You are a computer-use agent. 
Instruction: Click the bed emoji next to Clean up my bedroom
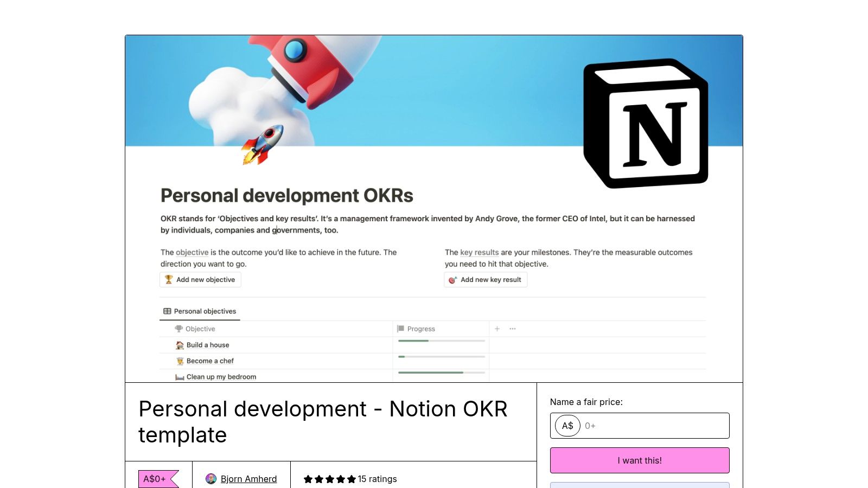pyautogui.click(x=180, y=376)
